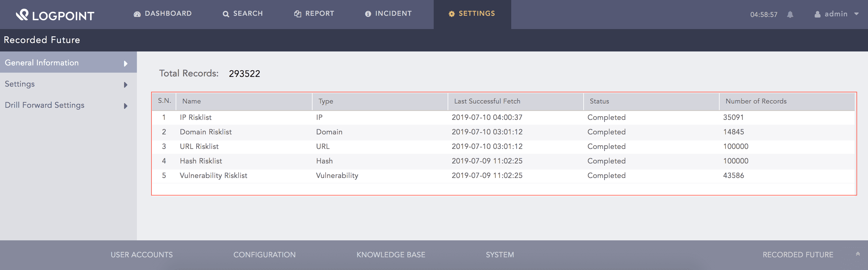The image size is (868, 270).
Task: Switch to the Configuration tab
Action: 264,255
